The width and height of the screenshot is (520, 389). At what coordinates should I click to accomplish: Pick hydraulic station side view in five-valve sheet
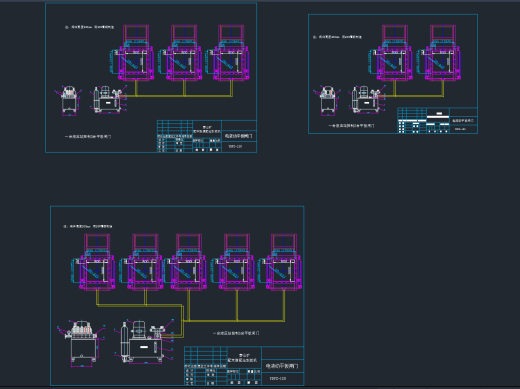click(x=82, y=343)
